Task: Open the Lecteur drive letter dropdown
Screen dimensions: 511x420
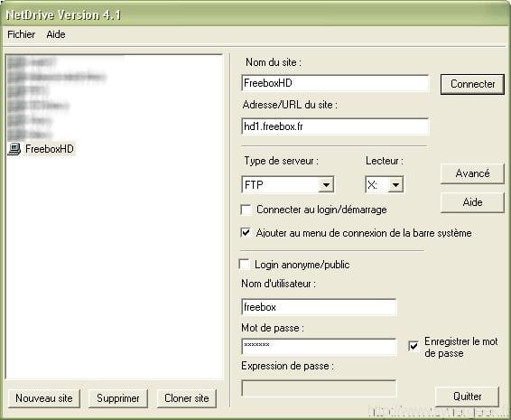Action: [395, 185]
